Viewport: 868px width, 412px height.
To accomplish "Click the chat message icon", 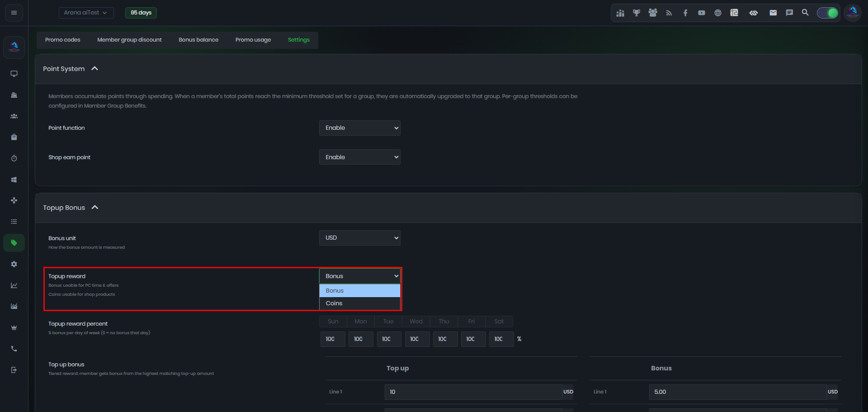I will click(789, 13).
